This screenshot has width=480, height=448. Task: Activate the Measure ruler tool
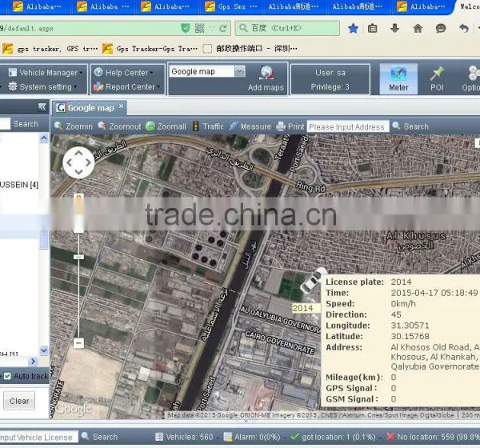[234, 126]
